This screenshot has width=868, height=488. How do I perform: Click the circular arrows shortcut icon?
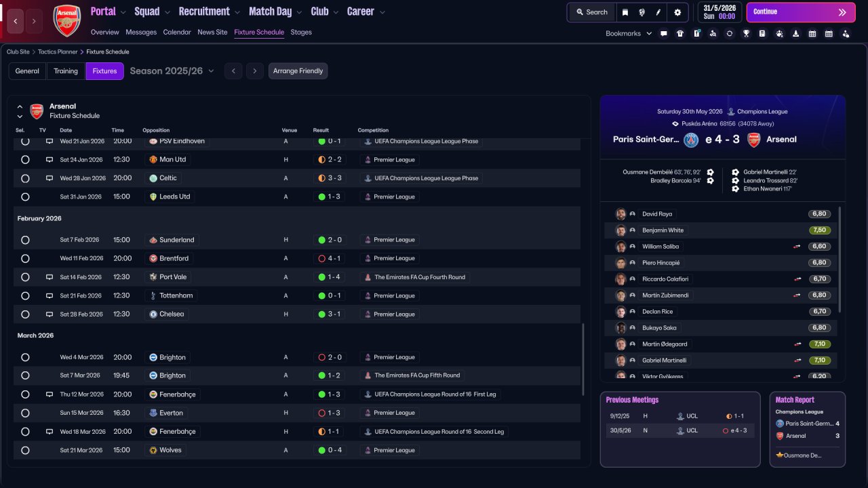[730, 33]
